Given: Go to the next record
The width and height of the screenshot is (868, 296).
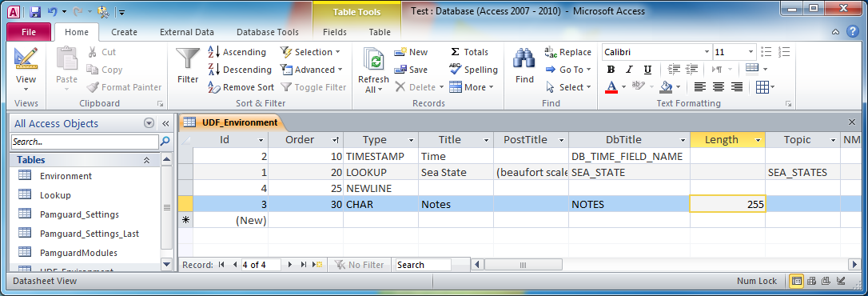Looking at the screenshot, I should pos(290,265).
